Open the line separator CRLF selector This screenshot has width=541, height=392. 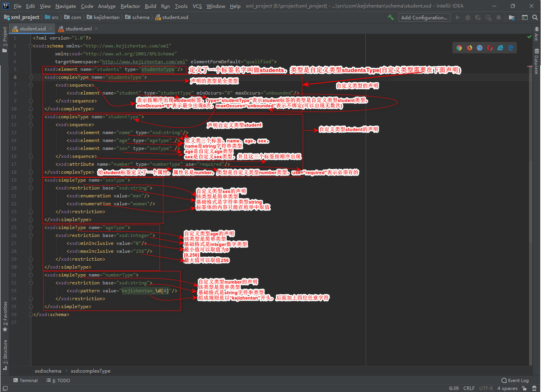tap(469, 388)
